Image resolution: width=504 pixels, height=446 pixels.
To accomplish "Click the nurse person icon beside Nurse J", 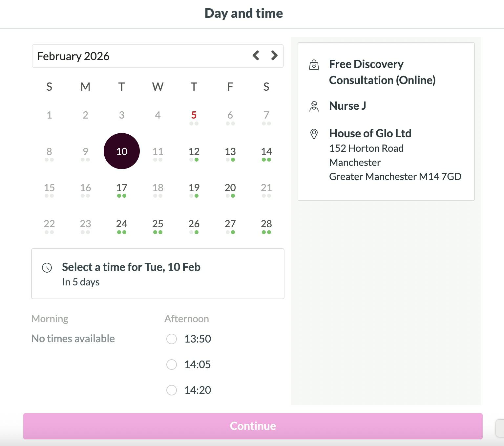I will pos(314,106).
